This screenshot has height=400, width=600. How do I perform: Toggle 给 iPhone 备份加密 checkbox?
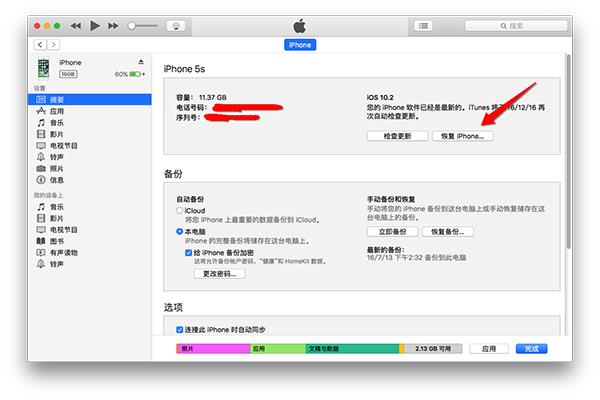[x=188, y=253]
